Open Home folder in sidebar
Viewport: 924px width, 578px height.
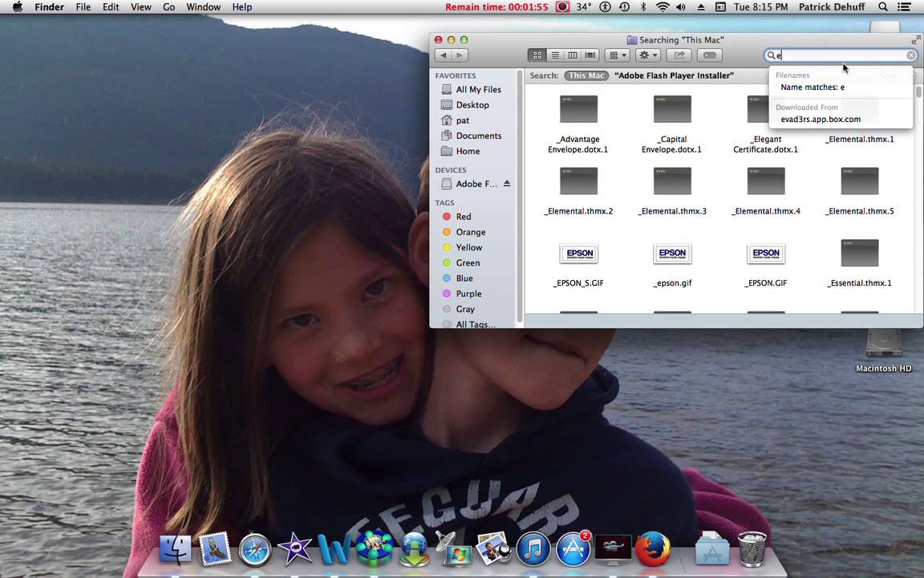(x=468, y=151)
